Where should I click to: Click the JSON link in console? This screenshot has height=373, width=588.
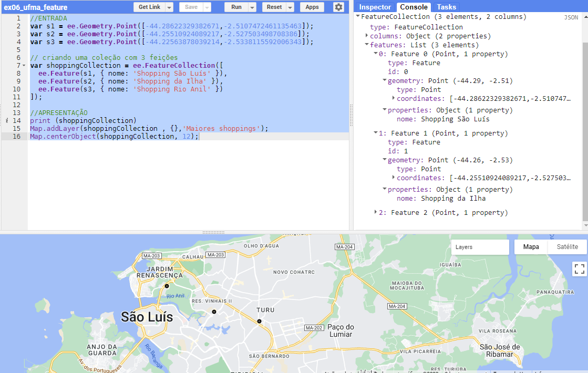[571, 18]
